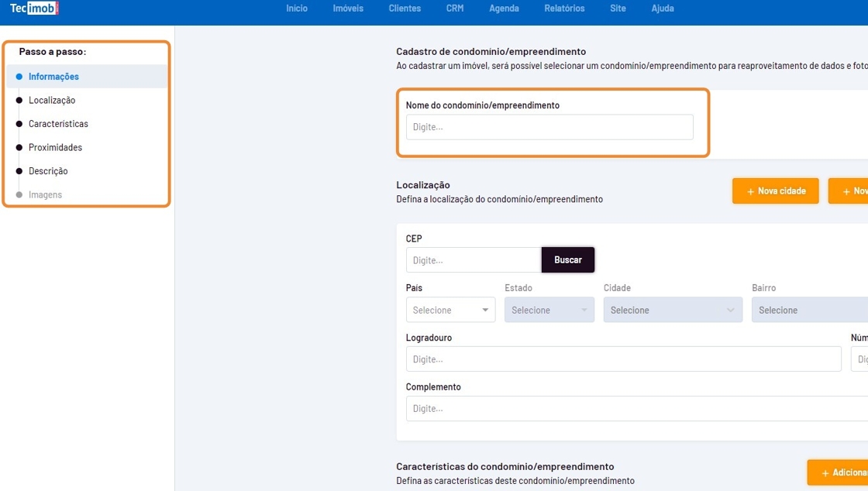Click the Buscar button next to CEP
Screen dimensions: 868x491
pyautogui.click(x=567, y=260)
